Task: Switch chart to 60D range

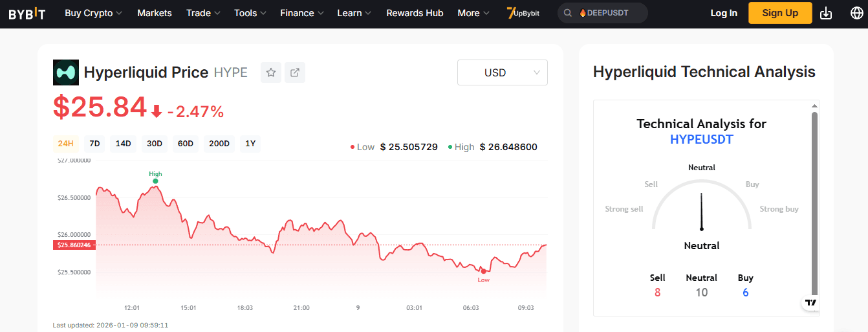Action: 186,144
